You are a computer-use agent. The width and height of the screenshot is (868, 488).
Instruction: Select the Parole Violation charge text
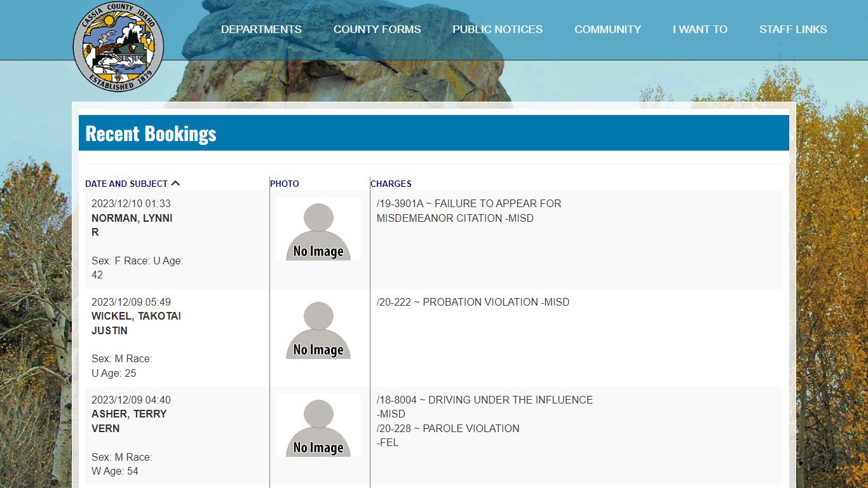448,435
